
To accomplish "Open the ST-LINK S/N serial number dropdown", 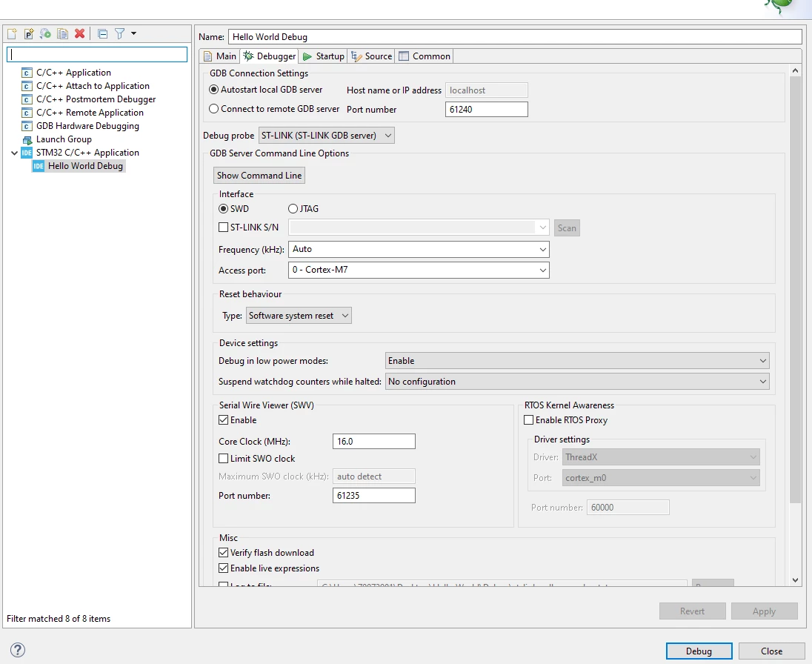I will coord(419,228).
